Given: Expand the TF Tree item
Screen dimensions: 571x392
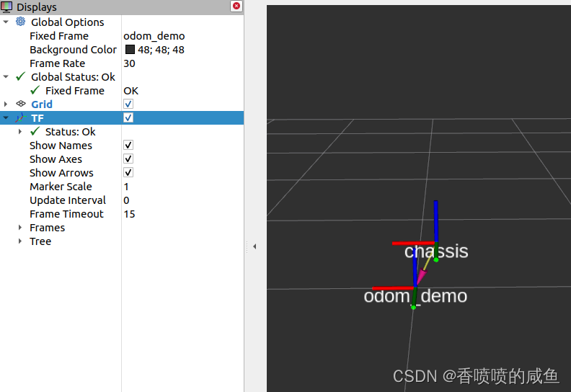Looking at the screenshot, I should click(20, 241).
